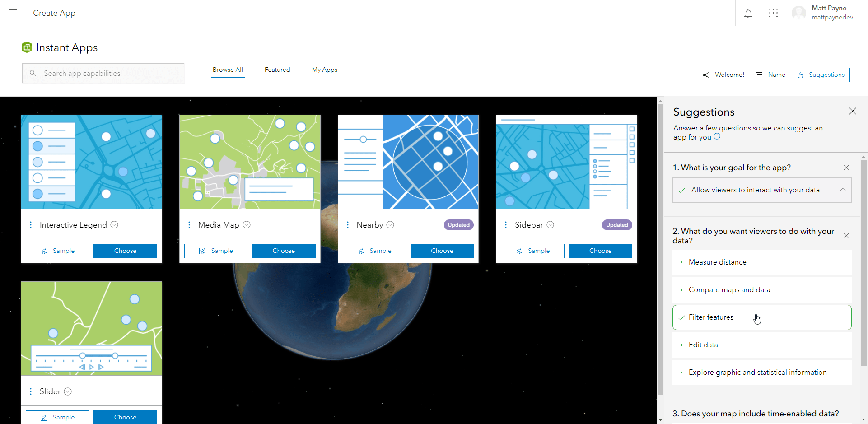This screenshot has width=868, height=424.
Task: Click the search app capabilities field
Action: pos(103,73)
